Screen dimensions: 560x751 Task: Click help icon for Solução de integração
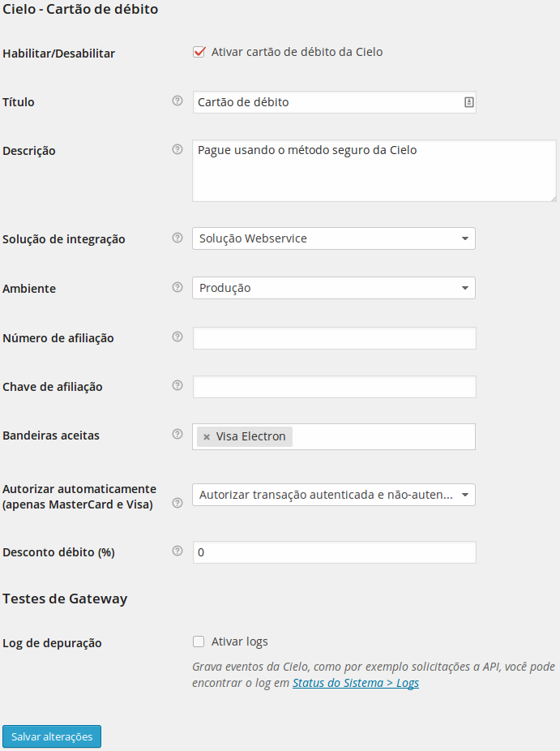(177, 238)
